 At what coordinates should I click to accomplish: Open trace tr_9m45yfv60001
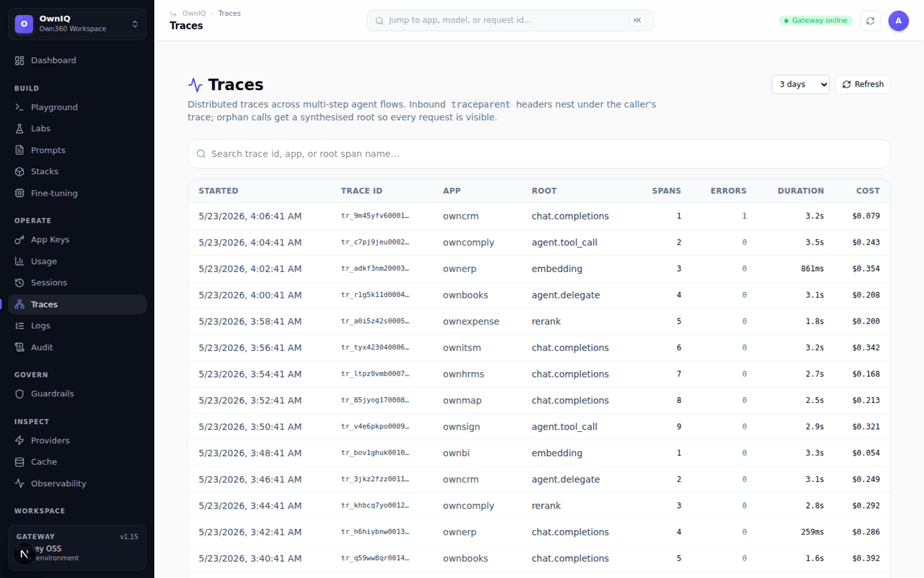pyautogui.click(x=375, y=216)
